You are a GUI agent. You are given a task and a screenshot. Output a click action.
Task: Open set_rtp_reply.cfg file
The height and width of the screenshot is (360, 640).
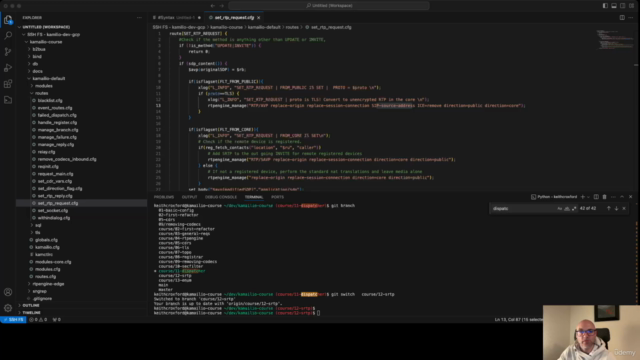55,196
